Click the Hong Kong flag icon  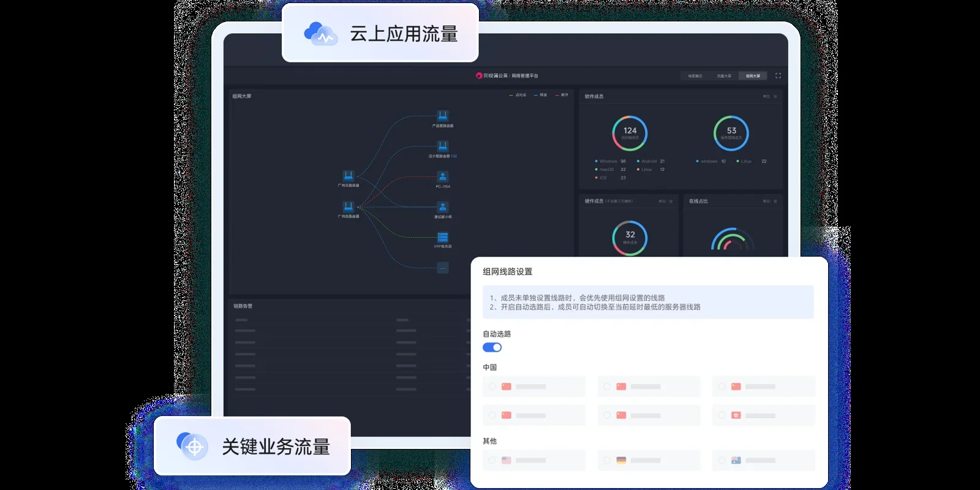pos(736,415)
